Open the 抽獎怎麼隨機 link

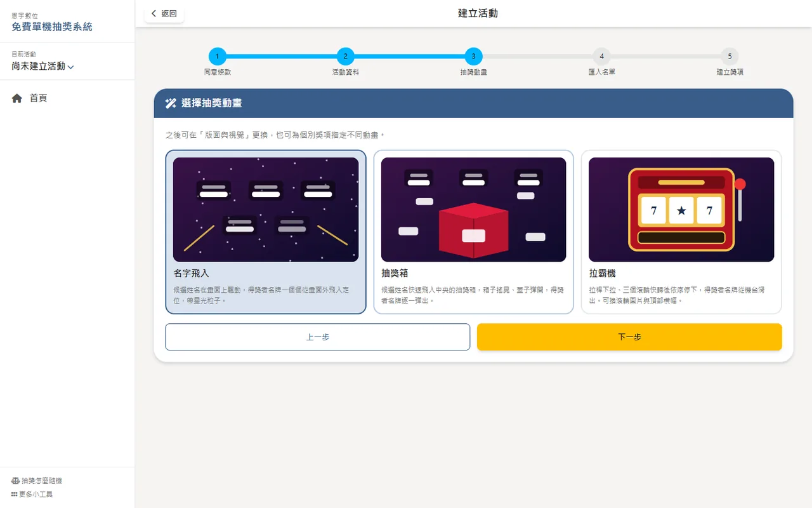click(37, 481)
